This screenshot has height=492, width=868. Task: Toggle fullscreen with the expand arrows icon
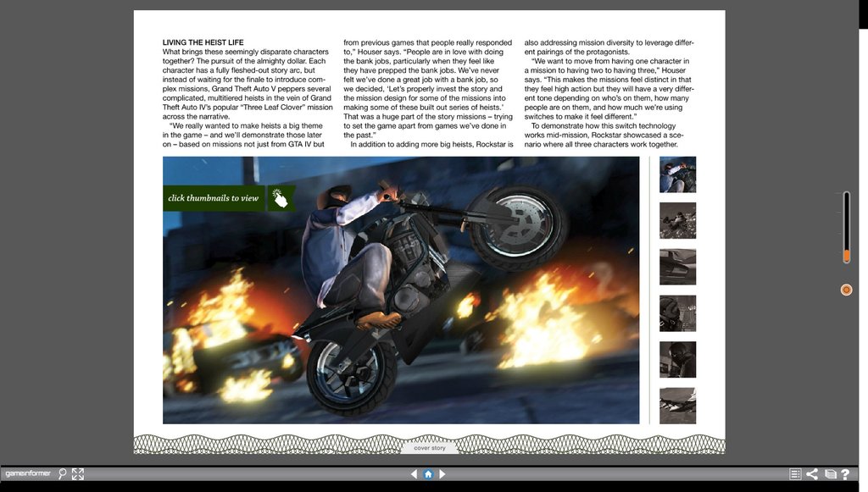(78, 474)
